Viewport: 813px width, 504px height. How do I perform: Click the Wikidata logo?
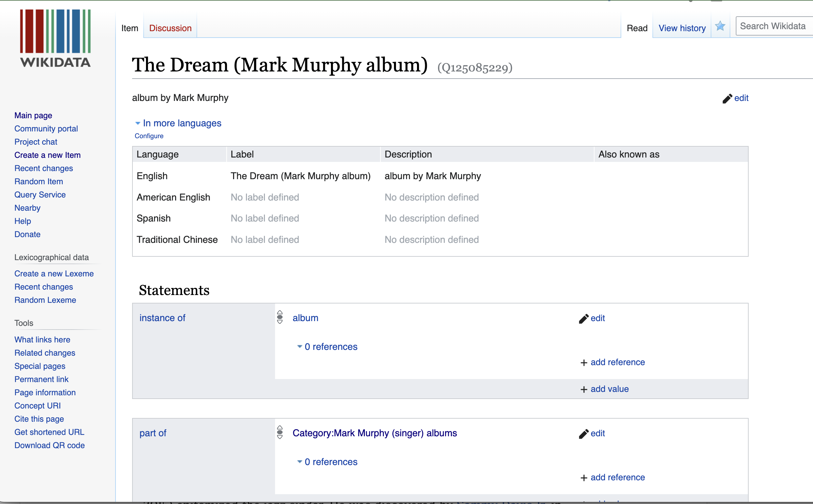point(55,38)
